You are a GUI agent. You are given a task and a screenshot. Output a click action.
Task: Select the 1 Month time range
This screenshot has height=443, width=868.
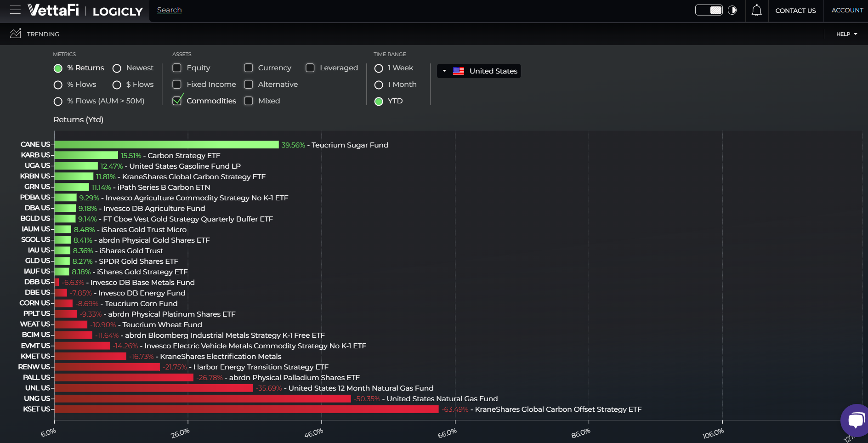click(x=379, y=85)
